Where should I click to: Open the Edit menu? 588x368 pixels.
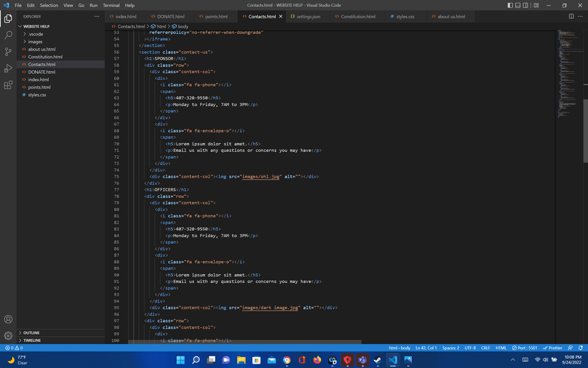pos(31,5)
